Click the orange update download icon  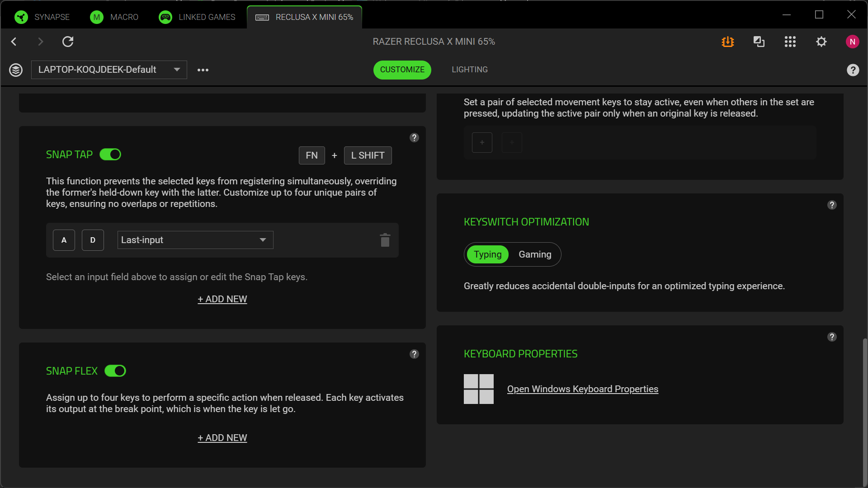[x=728, y=42]
